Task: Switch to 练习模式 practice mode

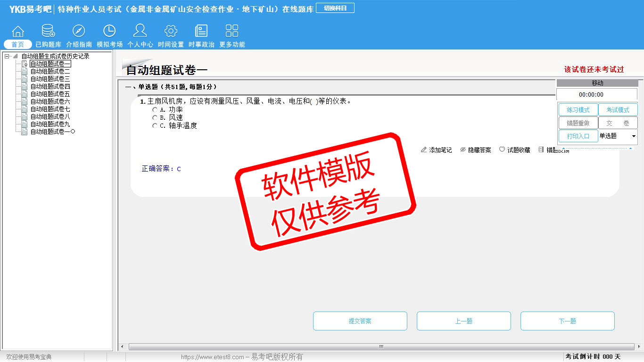Action: 578,110
